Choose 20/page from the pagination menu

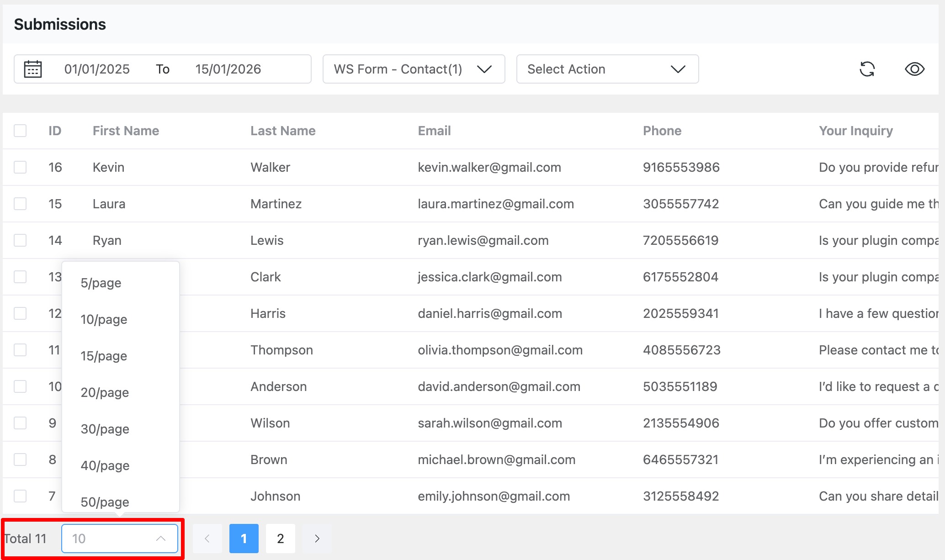pyautogui.click(x=105, y=392)
